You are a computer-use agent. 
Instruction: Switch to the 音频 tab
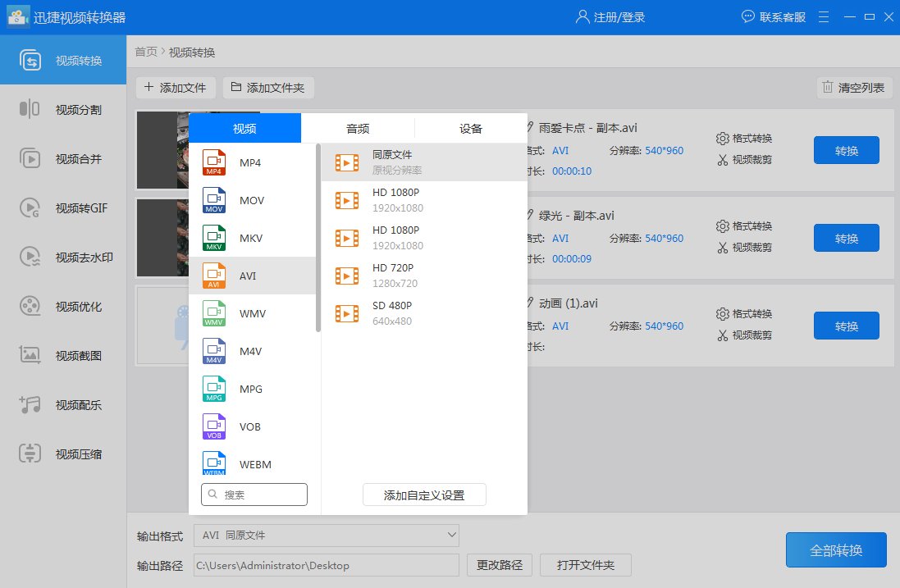point(358,129)
